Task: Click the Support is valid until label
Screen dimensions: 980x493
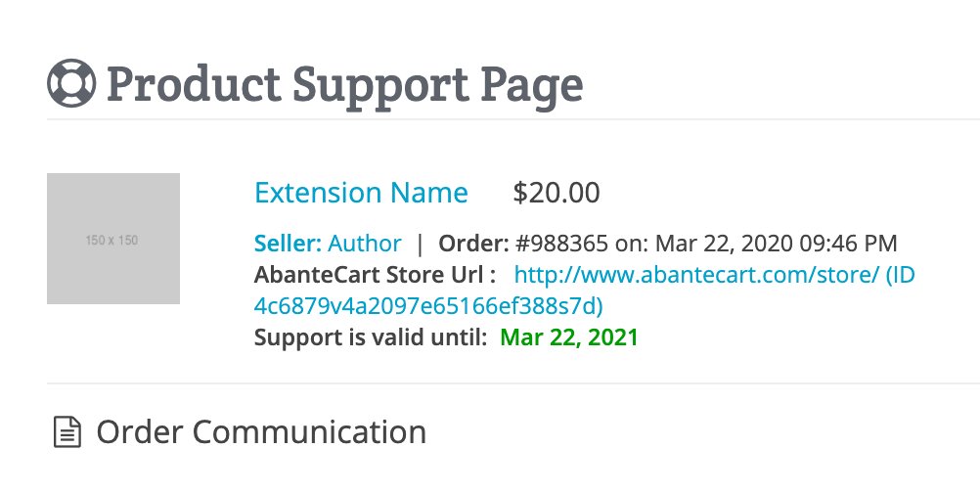Action: pos(371,337)
